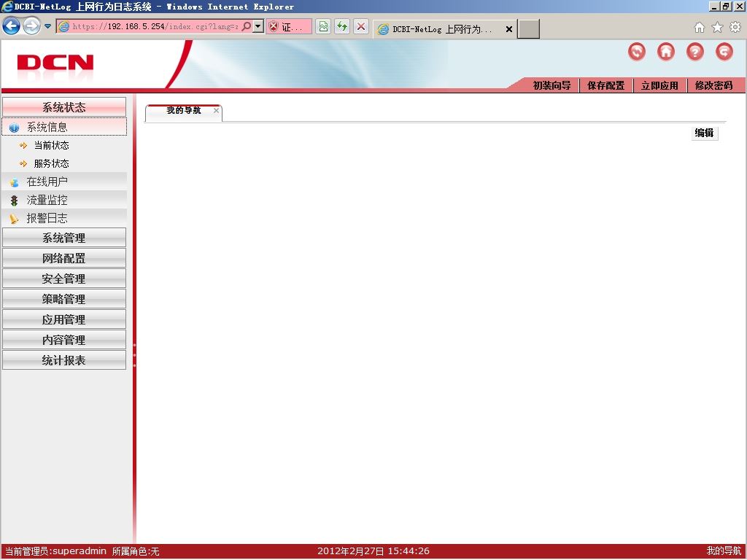This screenshot has width=747, height=560.
Task: Click the browser refresh icon
Action: click(x=342, y=27)
